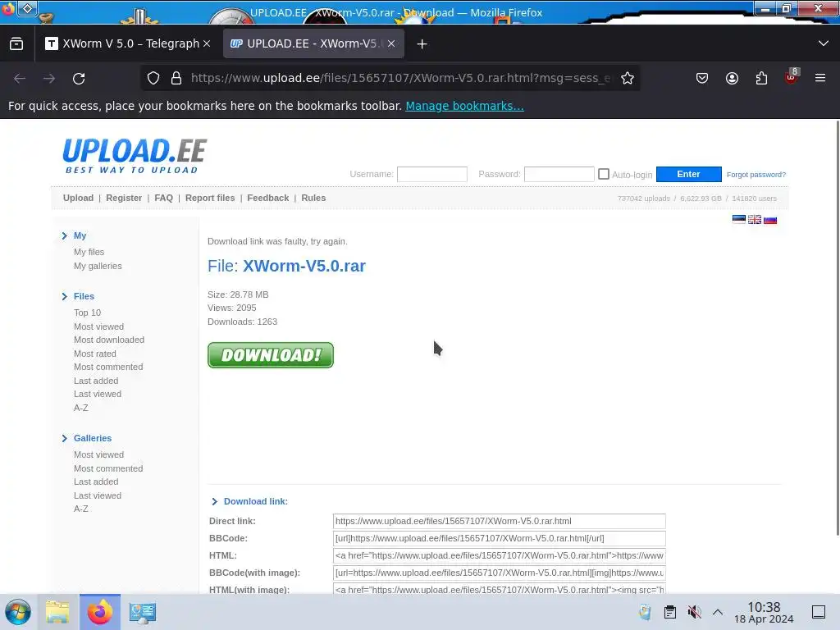
Task: Open File Explorer from taskbar
Action: click(57, 612)
